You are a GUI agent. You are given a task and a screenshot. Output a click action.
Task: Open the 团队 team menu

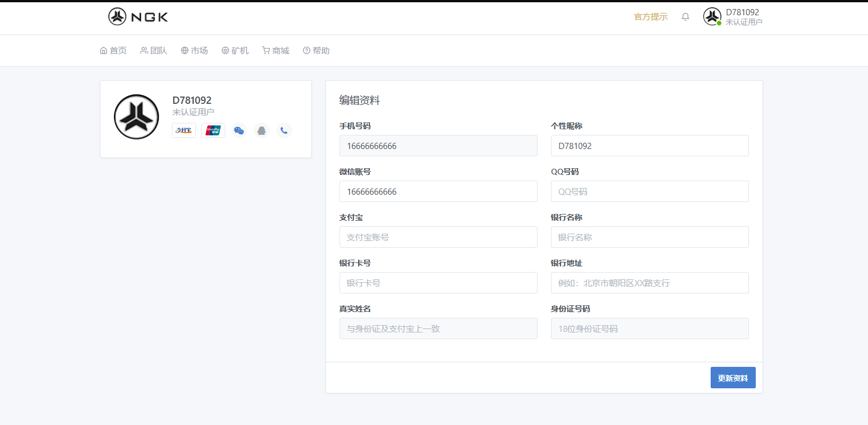pyautogui.click(x=154, y=51)
